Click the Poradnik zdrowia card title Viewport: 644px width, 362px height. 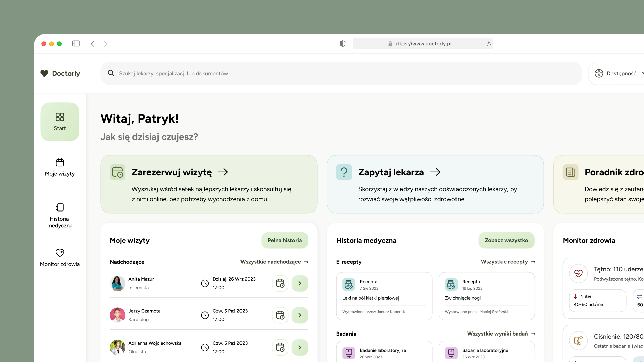point(614,172)
